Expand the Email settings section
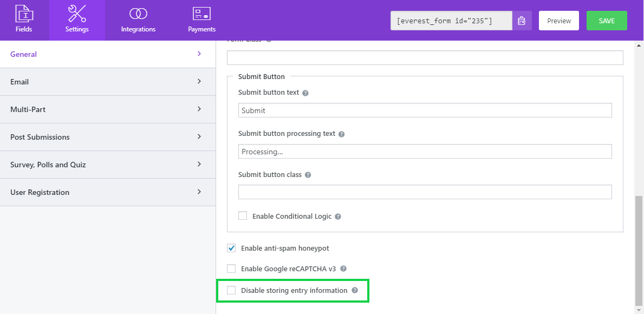 click(19, 82)
